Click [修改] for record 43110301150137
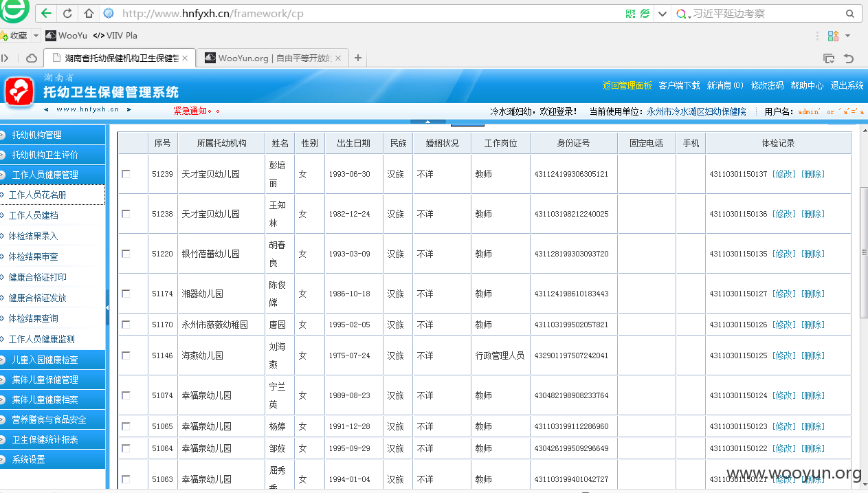Viewport: 868px width, 493px height. [784, 174]
